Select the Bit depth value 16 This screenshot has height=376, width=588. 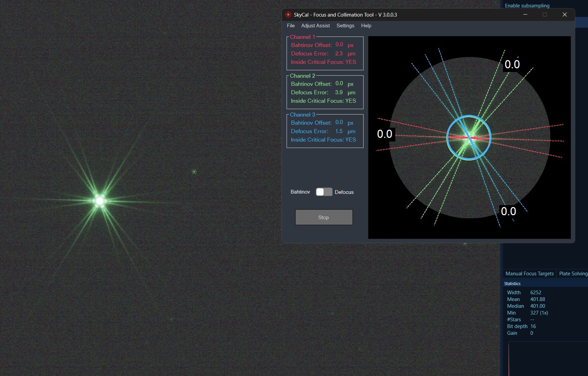point(533,326)
